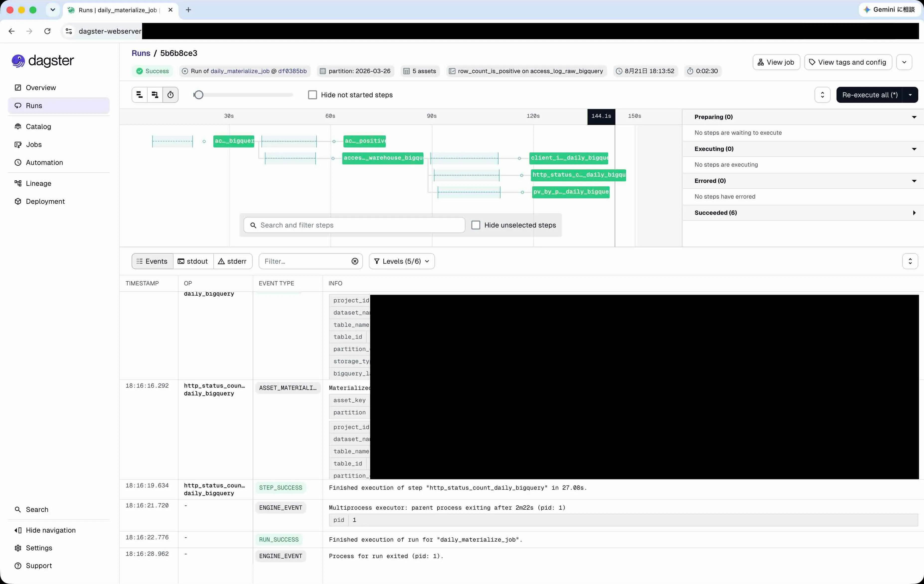Switch to the Events tab
Screen dimensions: 924x584
coord(152,261)
